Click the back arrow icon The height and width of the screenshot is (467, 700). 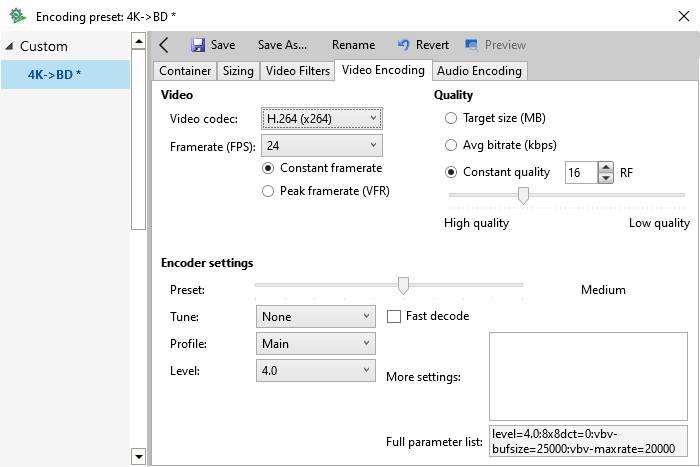164,45
